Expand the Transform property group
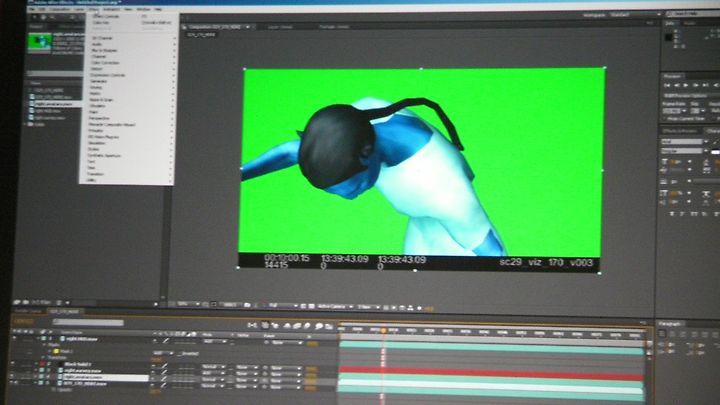This screenshot has width=720, height=405. click(x=45, y=358)
